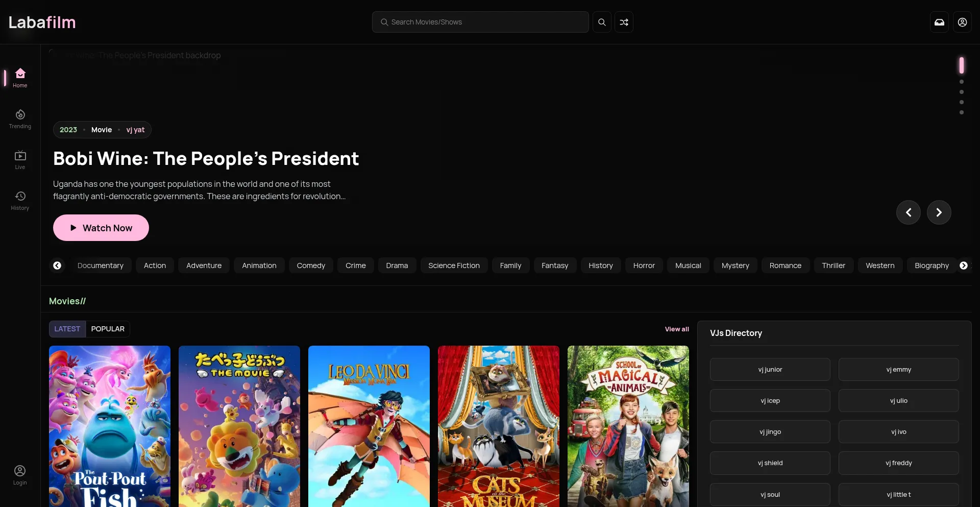
Task: Choose the History genre chip
Action: [601, 265]
